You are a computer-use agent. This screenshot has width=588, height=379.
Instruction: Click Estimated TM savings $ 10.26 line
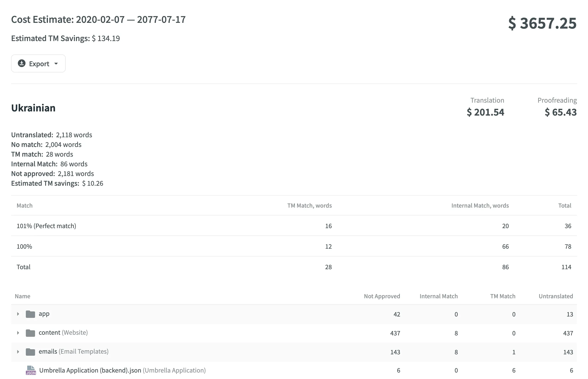[57, 183]
